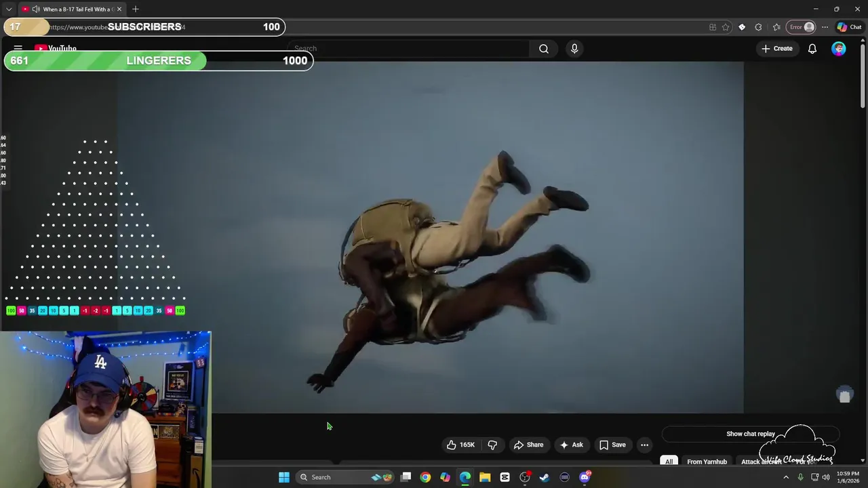Show chat replay
Image resolution: width=868 pixels, height=488 pixels.
pos(751,434)
